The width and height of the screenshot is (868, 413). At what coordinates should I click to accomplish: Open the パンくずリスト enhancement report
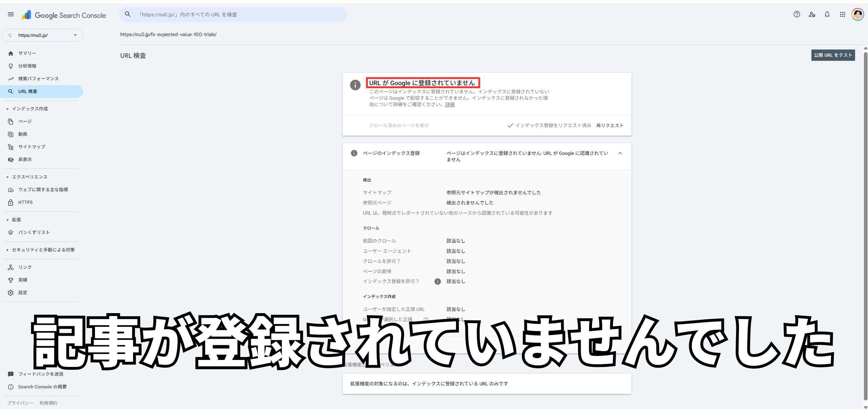point(34,232)
